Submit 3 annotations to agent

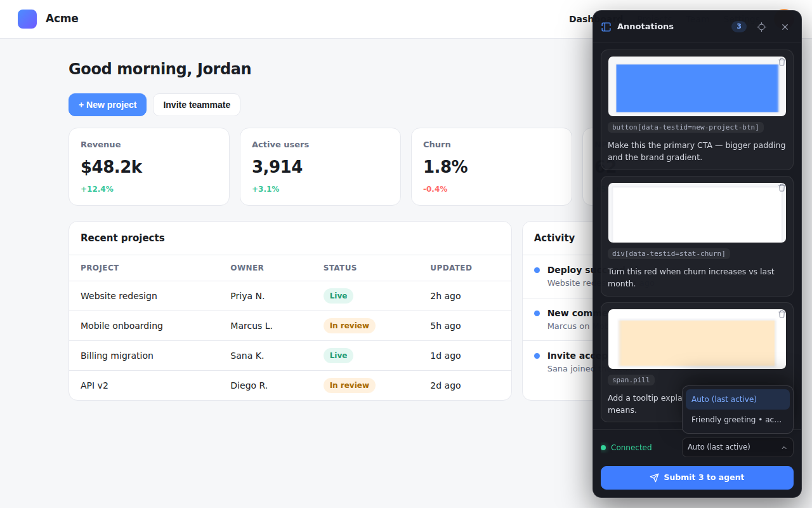point(697,478)
